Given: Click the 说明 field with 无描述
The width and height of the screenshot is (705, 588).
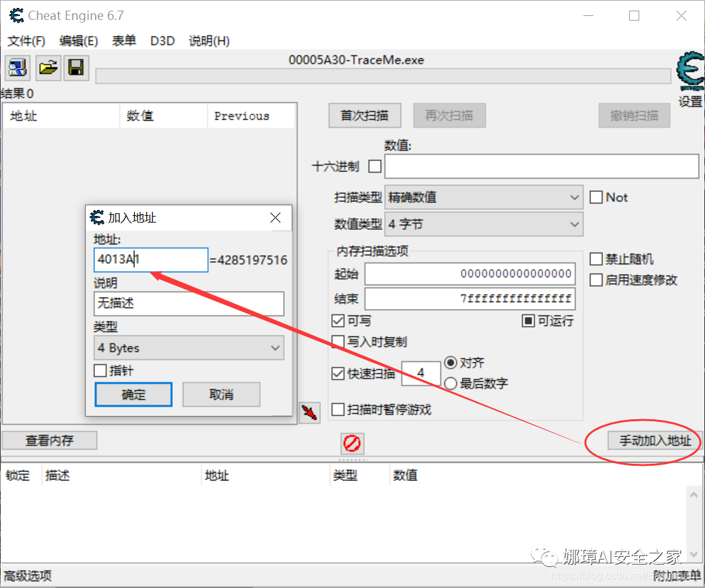Looking at the screenshot, I should [189, 304].
